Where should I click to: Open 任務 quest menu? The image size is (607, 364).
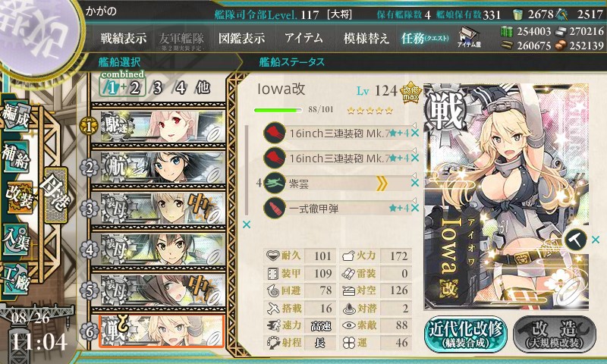[425, 38]
